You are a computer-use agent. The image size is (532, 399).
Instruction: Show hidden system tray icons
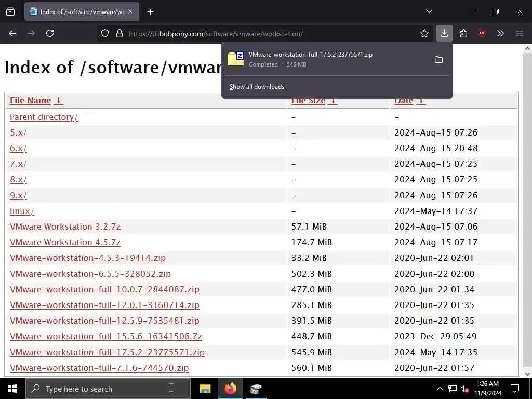pos(440,389)
